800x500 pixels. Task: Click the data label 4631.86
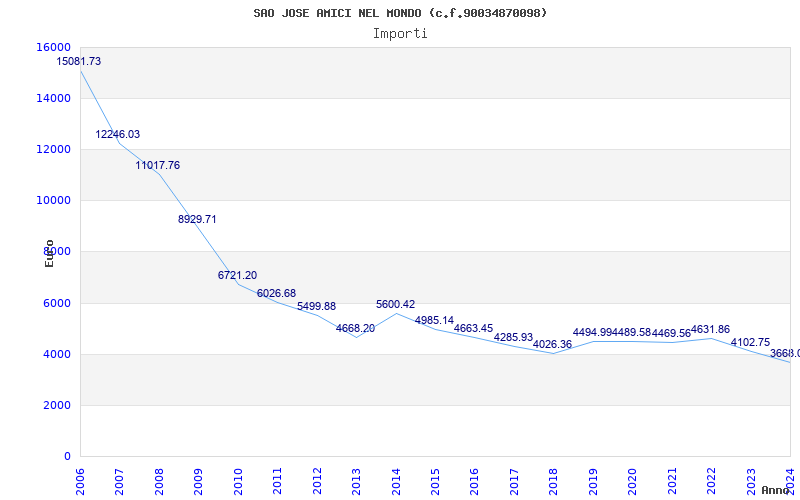point(710,330)
